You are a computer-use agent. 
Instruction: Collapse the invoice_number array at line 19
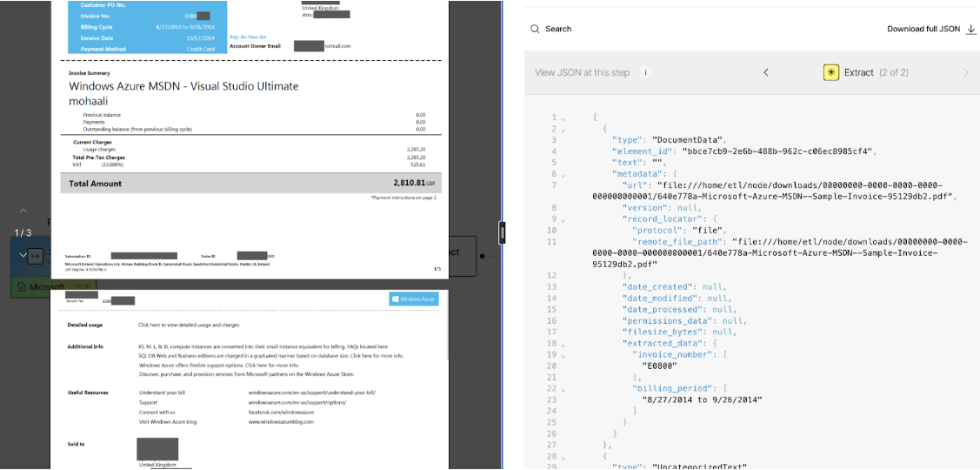click(563, 354)
